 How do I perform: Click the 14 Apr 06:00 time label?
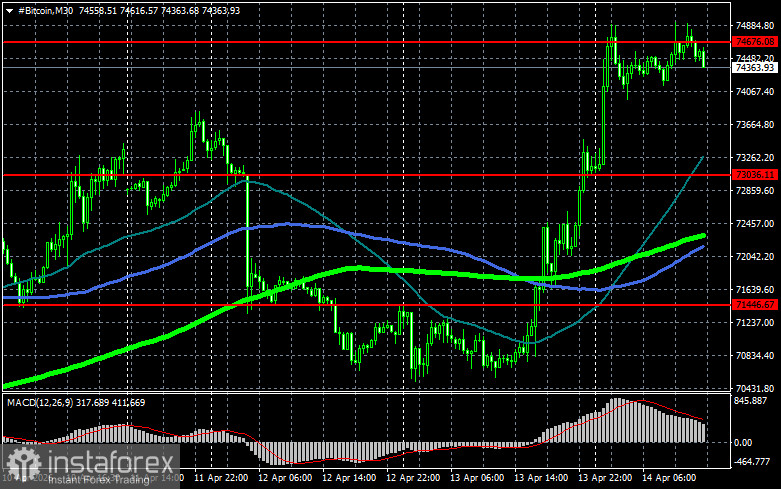pos(669,478)
